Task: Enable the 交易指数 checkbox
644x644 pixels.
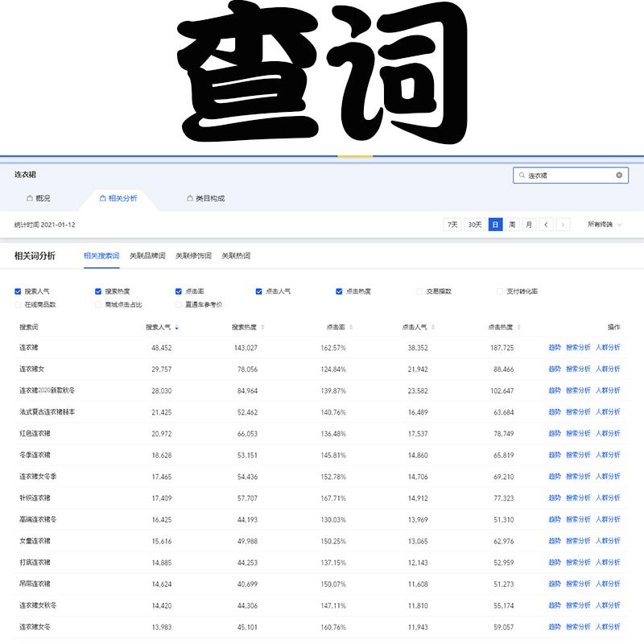Action: (x=419, y=291)
